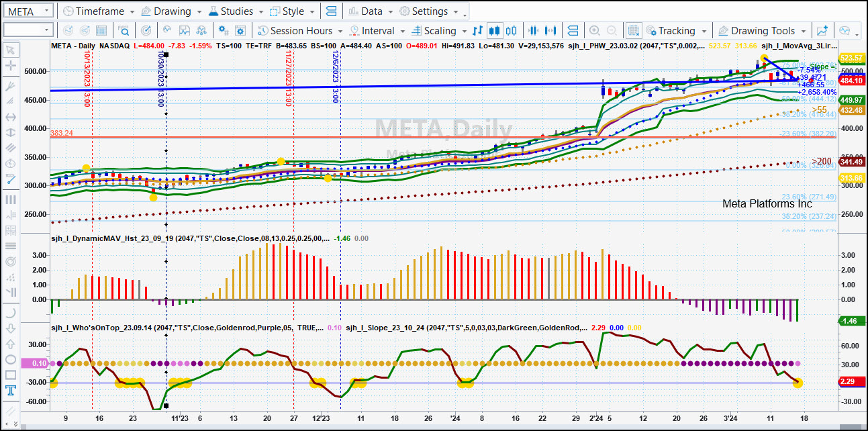Click the orange 432.48 price tag
This screenshot has height=431, width=868.
pos(851,110)
